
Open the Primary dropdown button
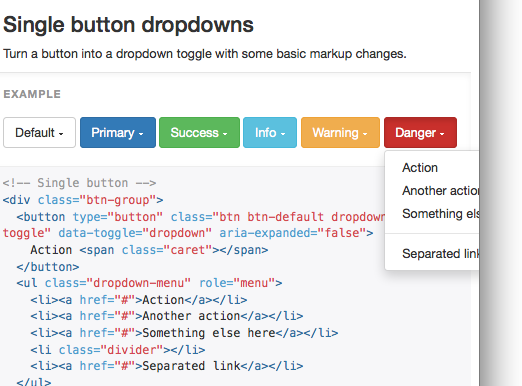coord(118,132)
